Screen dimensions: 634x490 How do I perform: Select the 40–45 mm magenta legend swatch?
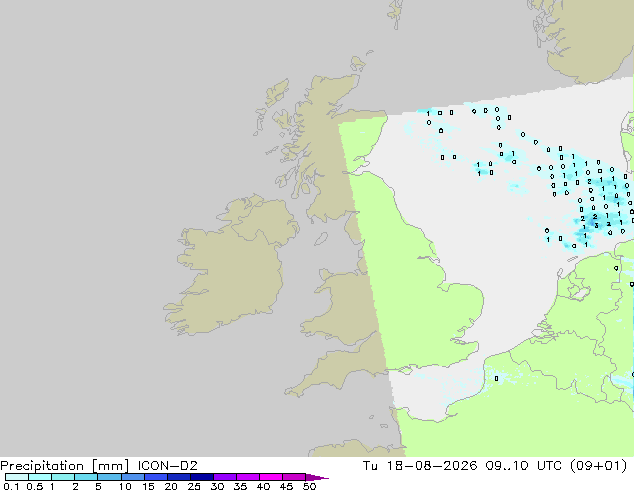(x=271, y=477)
